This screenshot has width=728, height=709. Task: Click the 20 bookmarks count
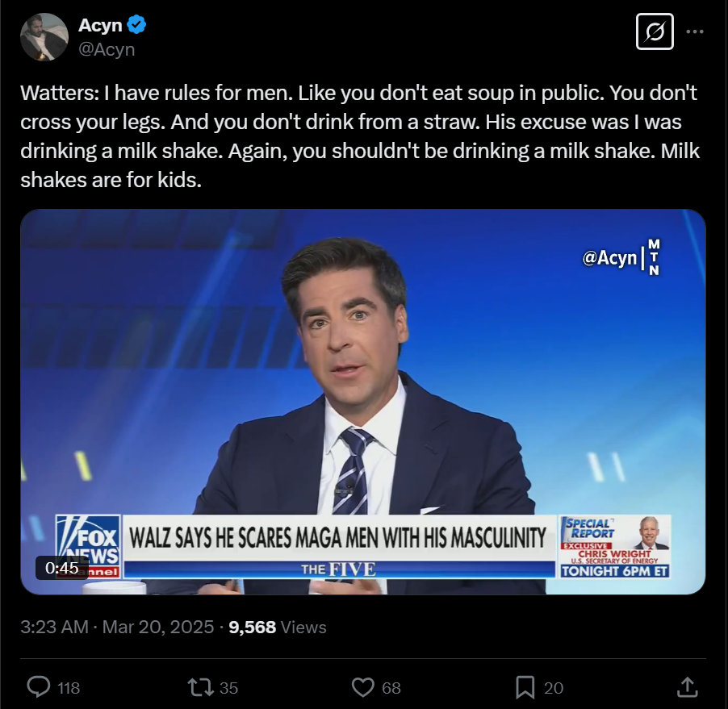coord(554,688)
